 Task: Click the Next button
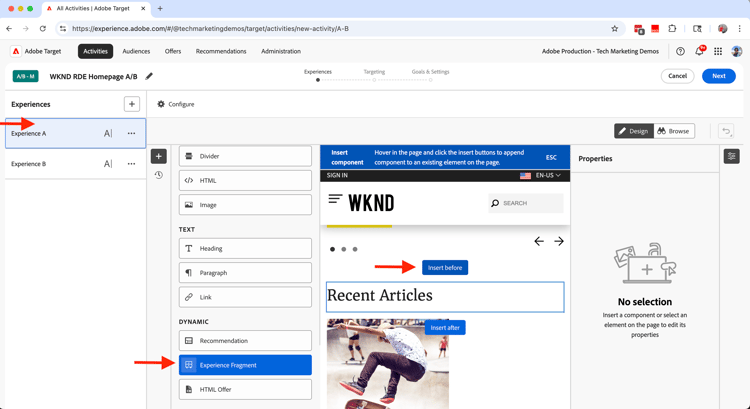[718, 76]
